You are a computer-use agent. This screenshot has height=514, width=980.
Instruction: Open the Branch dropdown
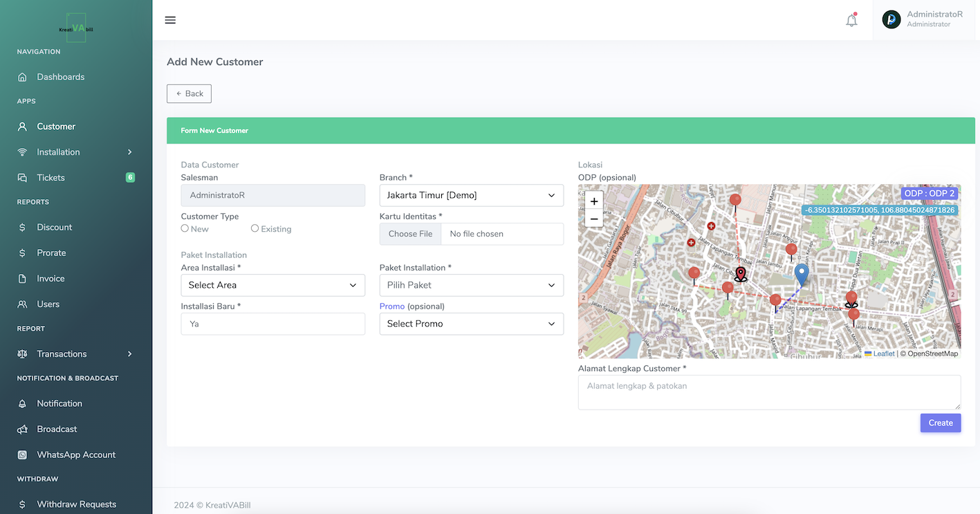pyautogui.click(x=471, y=195)
